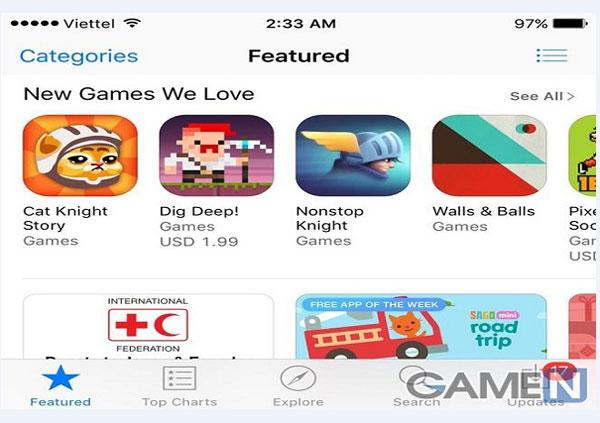Screen dimensions: 600x423
Task: Select the Nonstop Knight app icon
Action: click(353, 155)
